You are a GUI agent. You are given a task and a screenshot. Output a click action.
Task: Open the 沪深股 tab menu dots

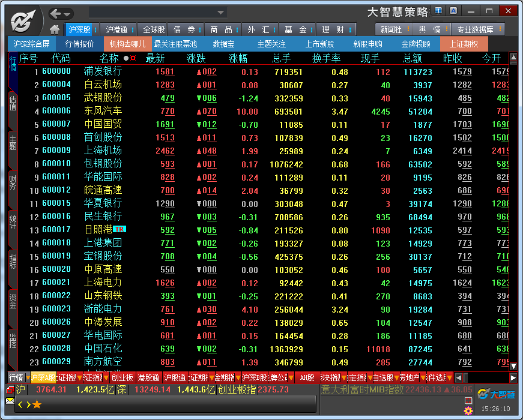click(x=95, y=29)
